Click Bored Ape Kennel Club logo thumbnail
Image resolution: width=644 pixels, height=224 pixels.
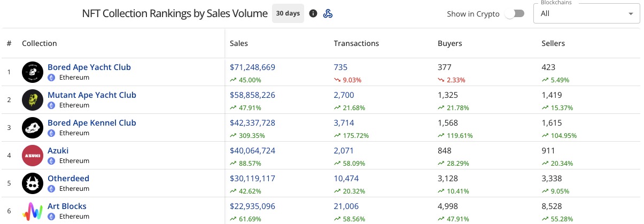(33, 128)
